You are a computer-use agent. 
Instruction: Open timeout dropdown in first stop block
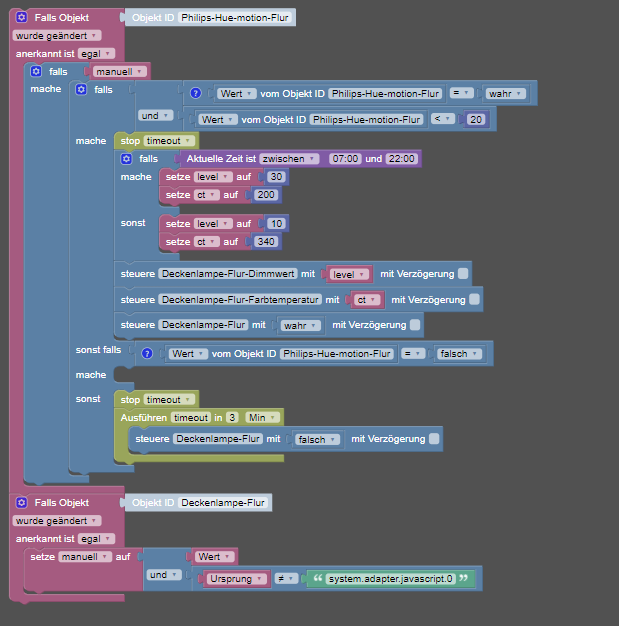169,141
